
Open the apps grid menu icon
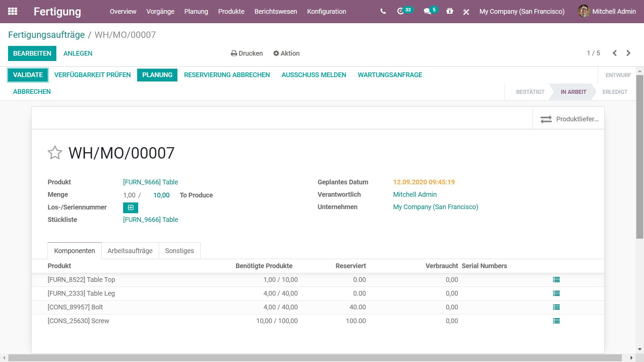tap(12, 11)
